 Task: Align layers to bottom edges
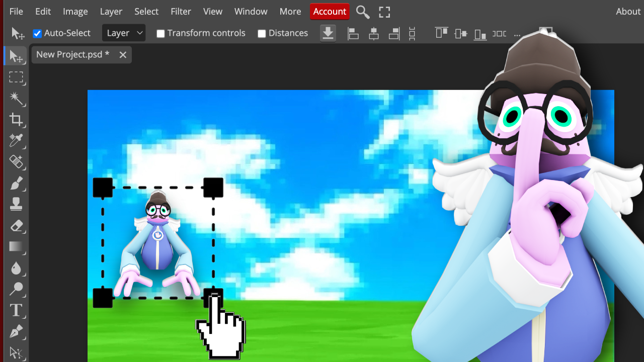point(480,34)
